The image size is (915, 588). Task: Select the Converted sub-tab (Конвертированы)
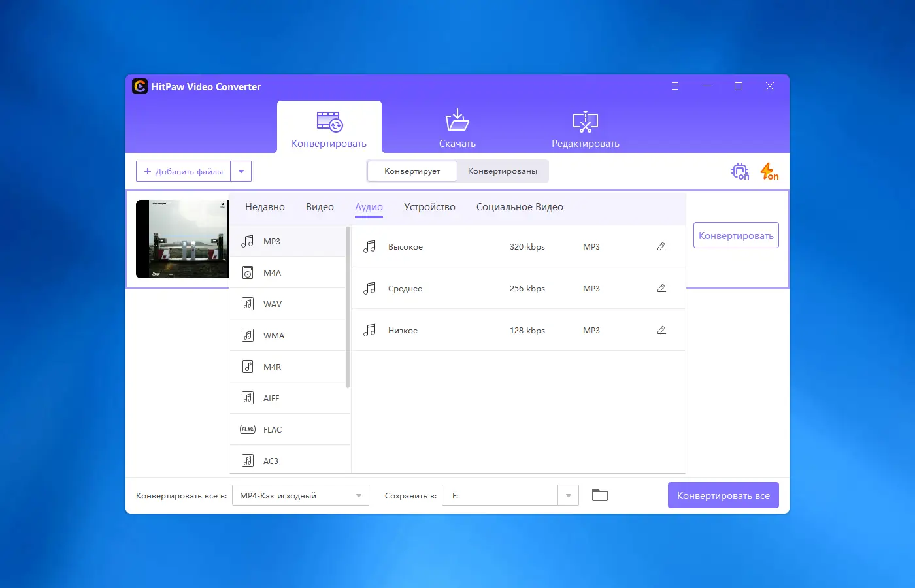[503, 171]
